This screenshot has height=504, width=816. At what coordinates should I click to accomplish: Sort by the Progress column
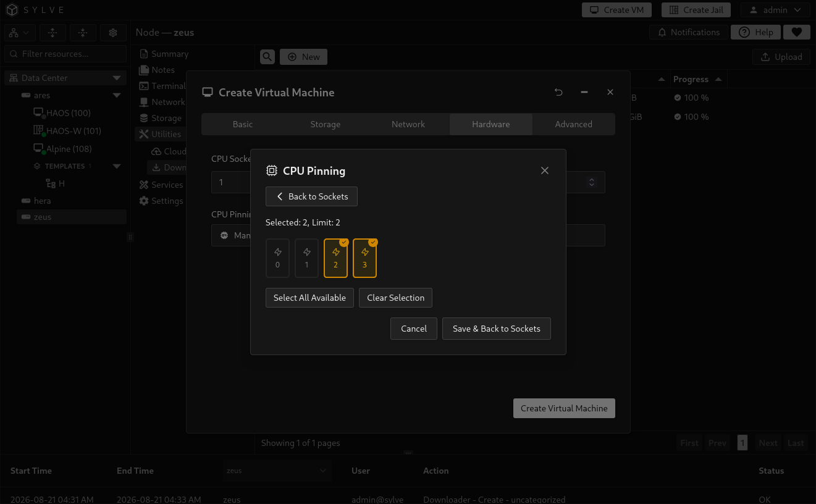click(697, 79)
